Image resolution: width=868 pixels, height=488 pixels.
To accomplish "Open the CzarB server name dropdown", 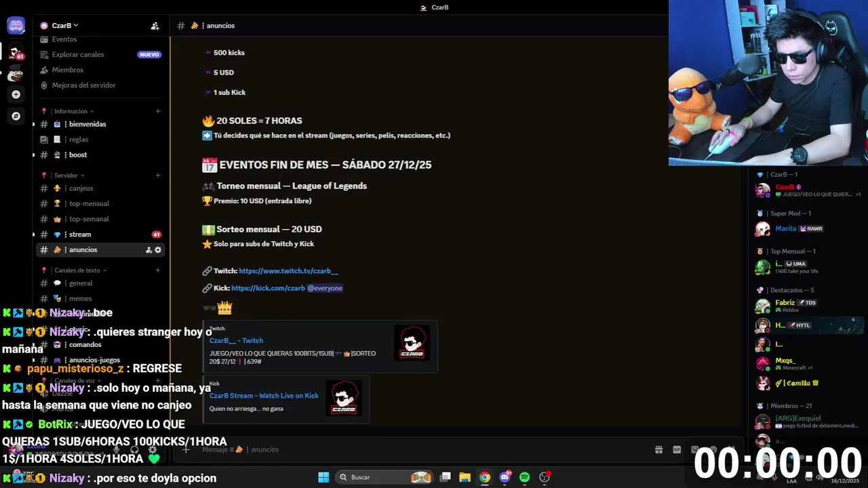I will pyautogui.click(x=64, y=26).
